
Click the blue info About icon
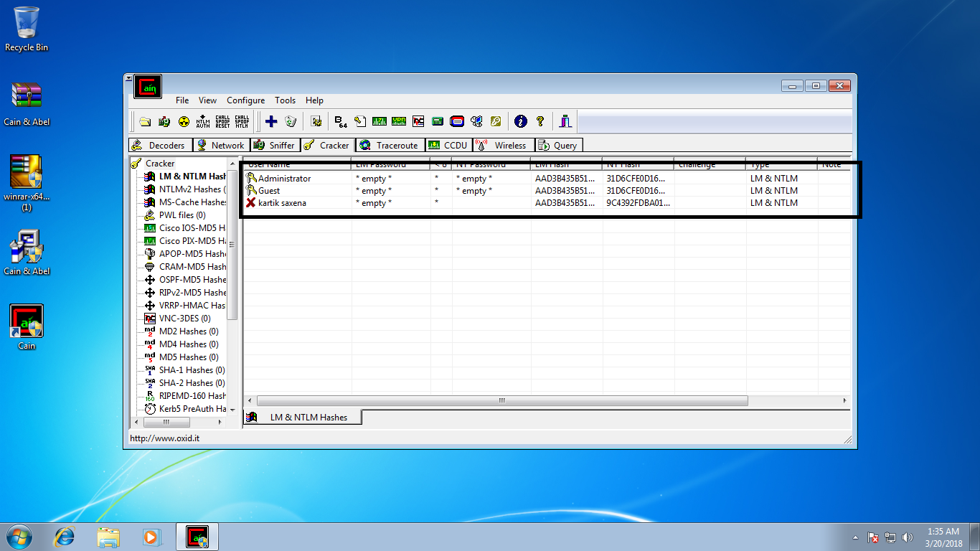[521, 122]
